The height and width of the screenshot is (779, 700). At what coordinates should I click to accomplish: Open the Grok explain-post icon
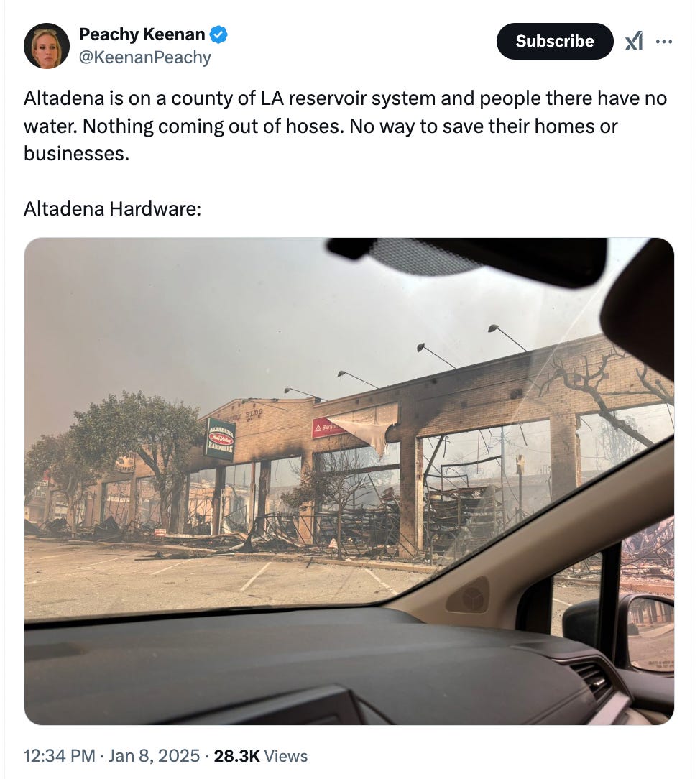(x=634, y=41)
